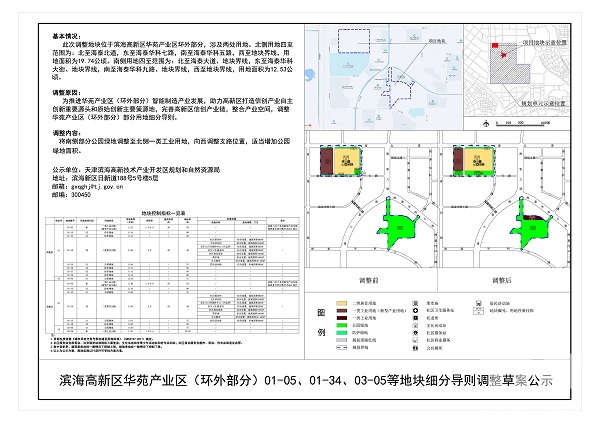Click the footnotes below the indicators table
This screenshot has width=600, height=423.
click(x=145, y=343)
